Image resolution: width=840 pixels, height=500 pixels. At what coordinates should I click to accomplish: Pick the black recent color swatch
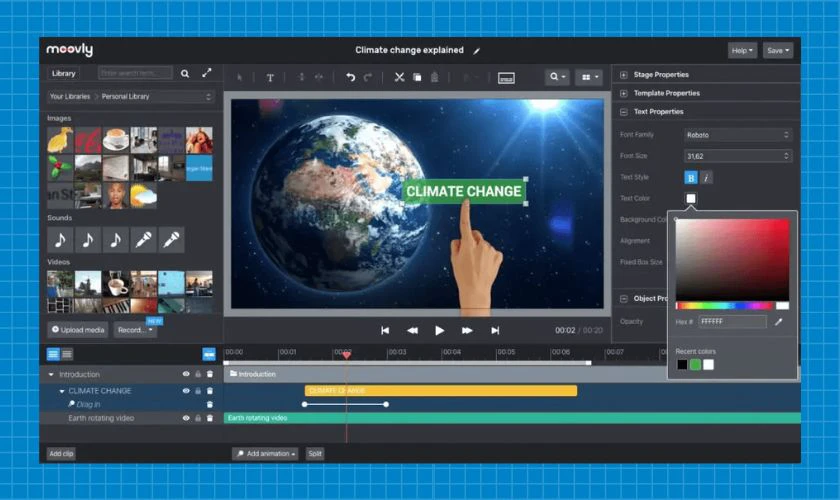click(682, 365)
